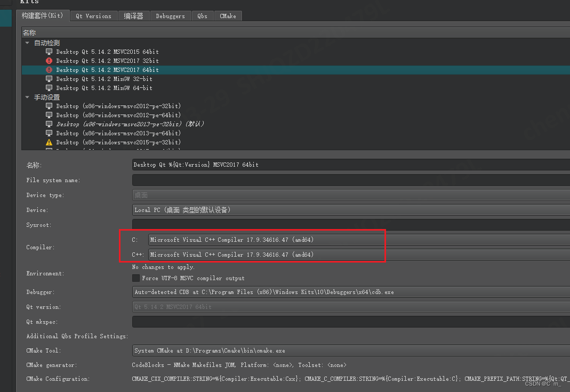
Task: Select Desktop (x86-windows-msvc2013-pe-64bit) kit
Action: [x=118, y=133]
